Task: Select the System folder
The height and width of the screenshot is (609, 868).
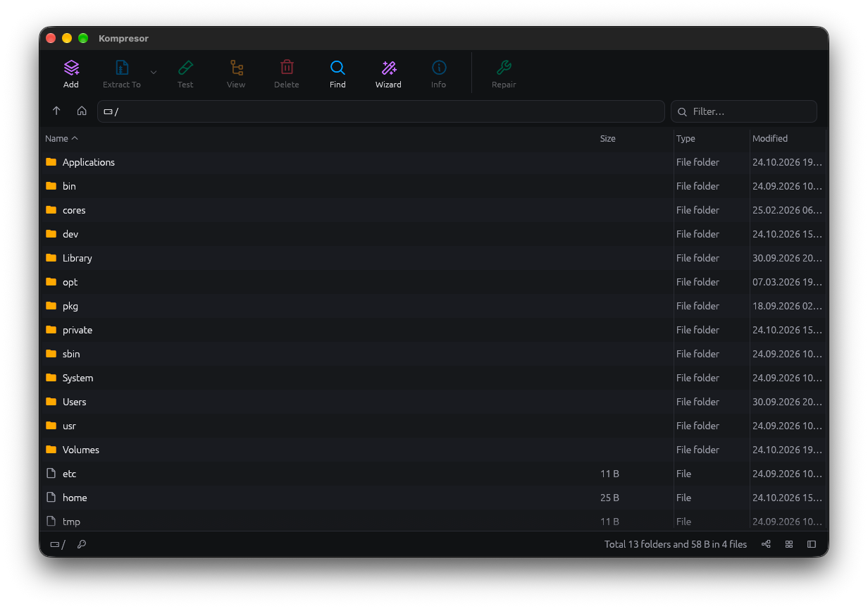Action: coord(433,378)
